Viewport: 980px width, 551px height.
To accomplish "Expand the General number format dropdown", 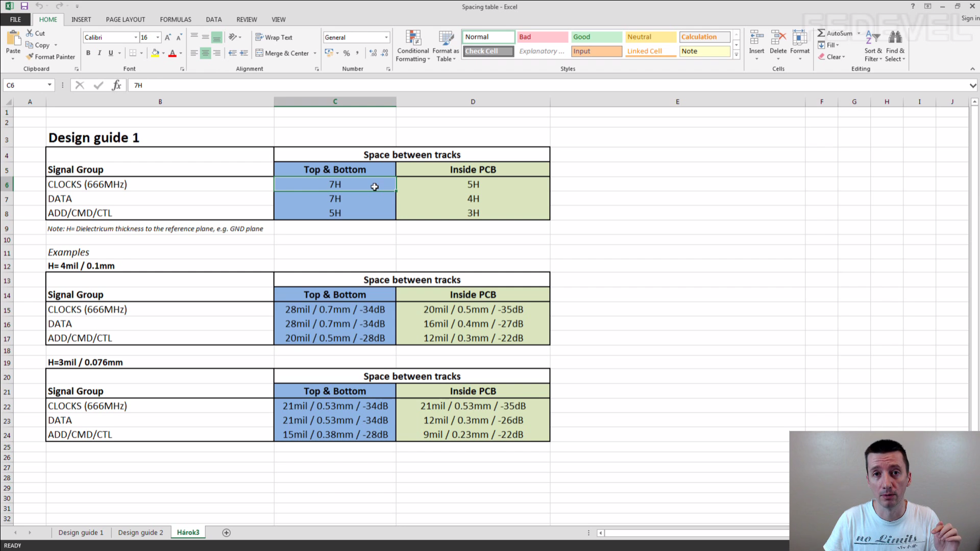I will pyautogui.click(x=386, y=37).
